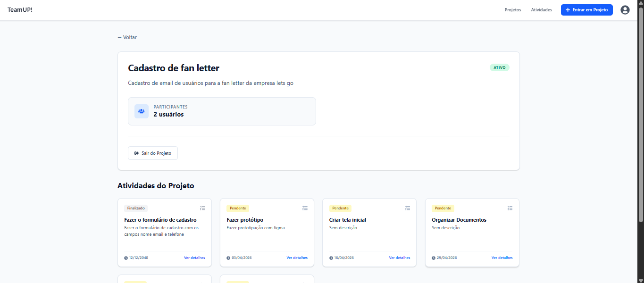This screenshot has width=644, height=283.
Task: Click clock icon beside date 29/04/2026
Action: pyautogui.click(x=434, y=258)
